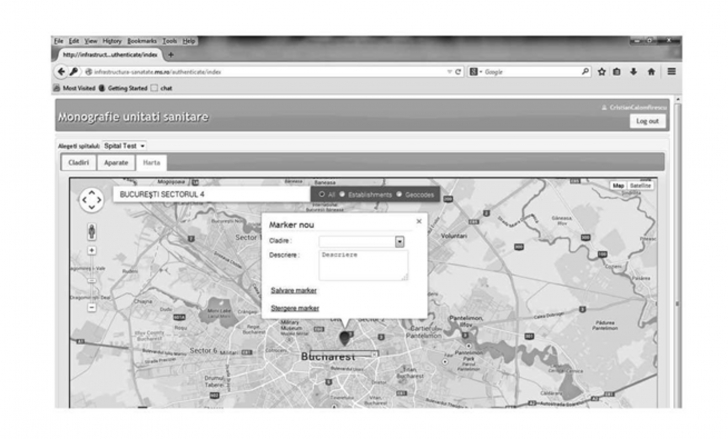Switch map to Satellite view
728x439 pixels.
point(640,185)
